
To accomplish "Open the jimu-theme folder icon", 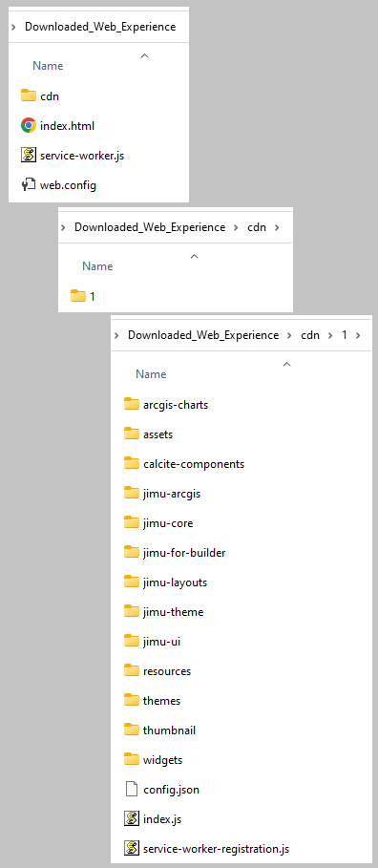I will [x=132, y=611].
